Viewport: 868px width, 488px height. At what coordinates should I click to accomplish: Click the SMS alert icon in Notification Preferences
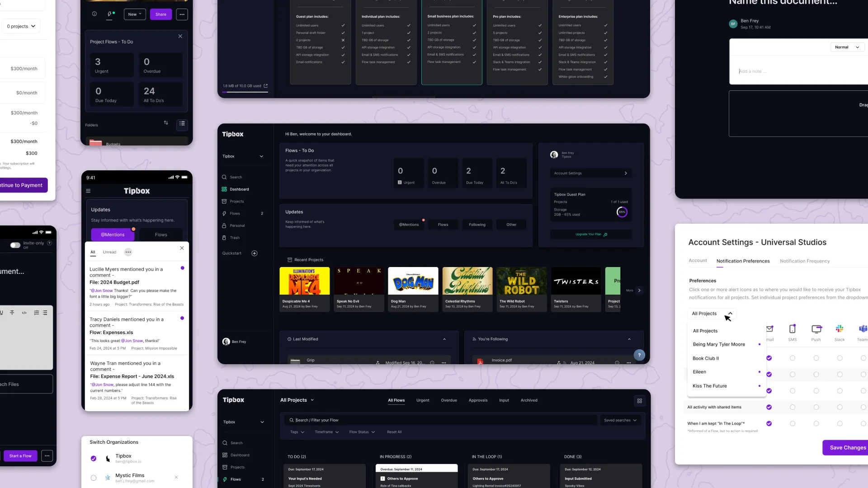coord(793,329)
